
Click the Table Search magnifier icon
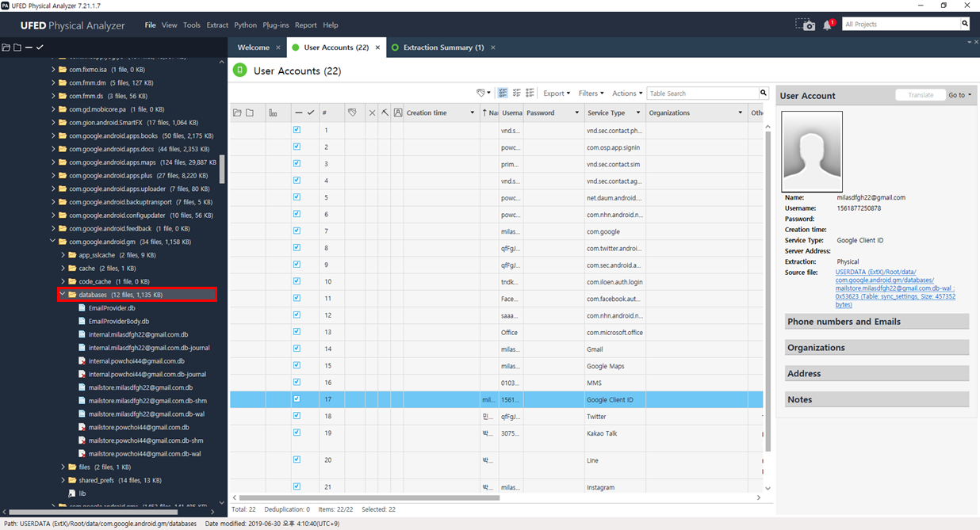tap(764, 93)
